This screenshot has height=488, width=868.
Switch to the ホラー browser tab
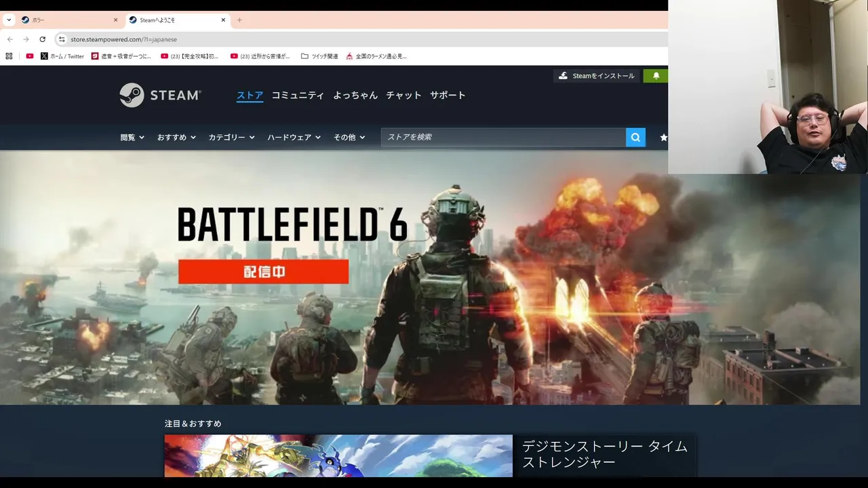[69, 20]
